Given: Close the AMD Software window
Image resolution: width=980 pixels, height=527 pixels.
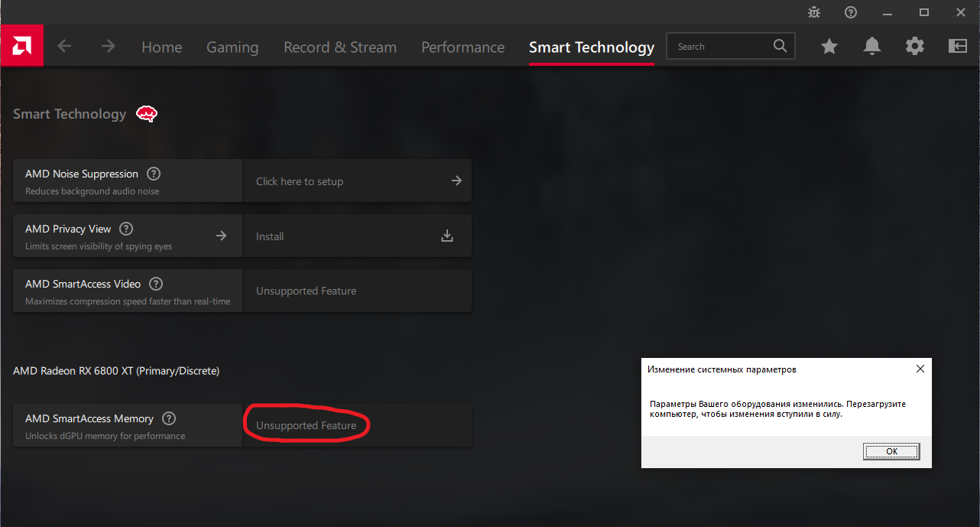Looking at the screenshot, I should pyautogui.click(x=960, y=12).
